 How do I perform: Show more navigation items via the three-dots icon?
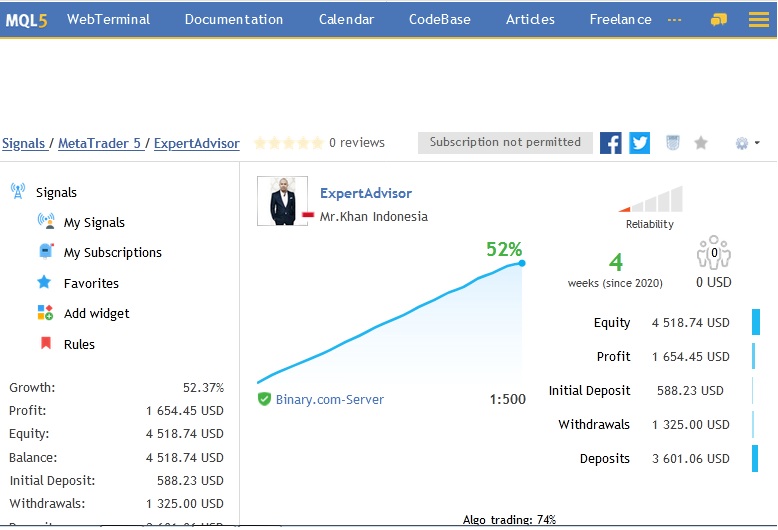click(674, 20)
